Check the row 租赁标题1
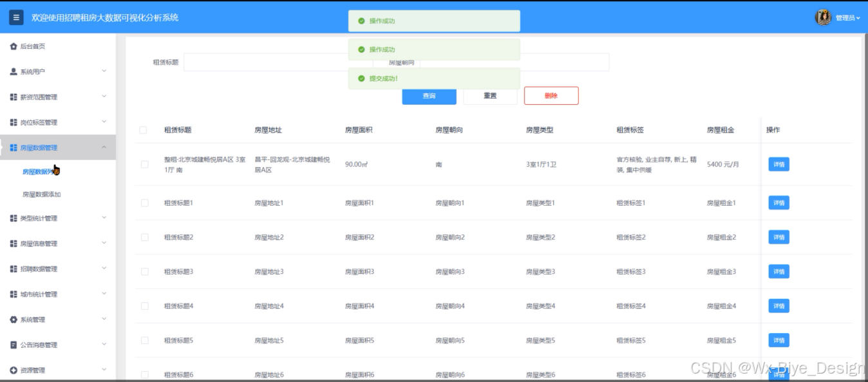868x382 pixels. [x=144, y=203]
